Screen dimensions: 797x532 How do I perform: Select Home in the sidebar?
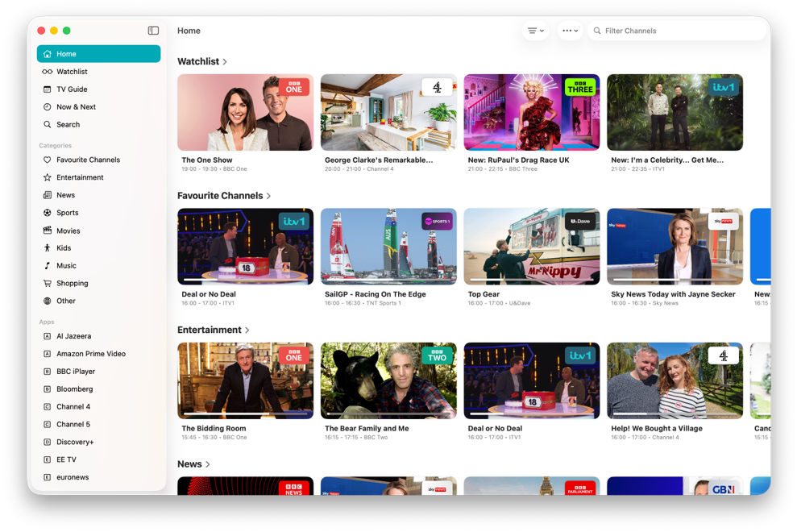(98, 54)
